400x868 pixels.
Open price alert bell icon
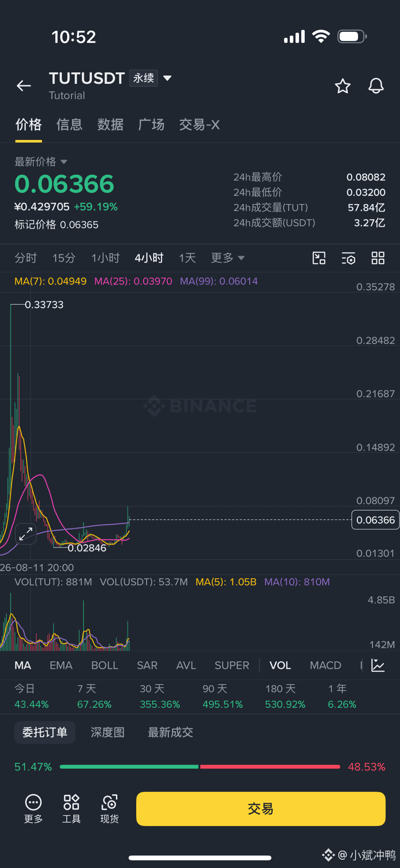click(376, 86)
